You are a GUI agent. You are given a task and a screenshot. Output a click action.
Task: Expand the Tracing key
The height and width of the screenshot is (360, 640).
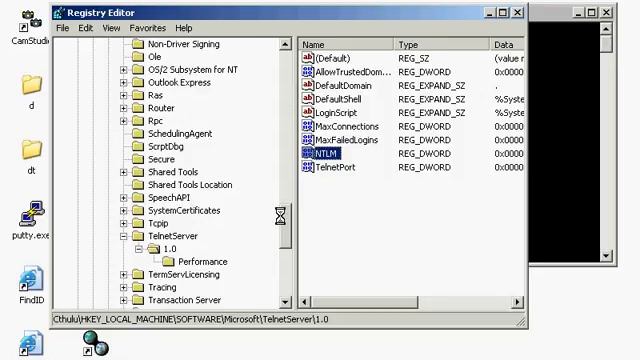123,287
